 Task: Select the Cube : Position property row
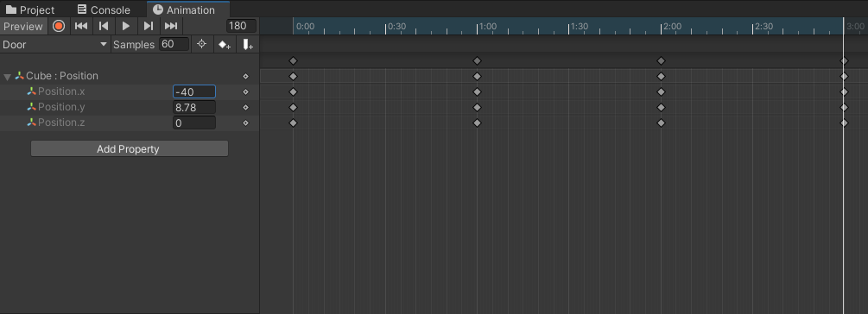tap(130, 76)
